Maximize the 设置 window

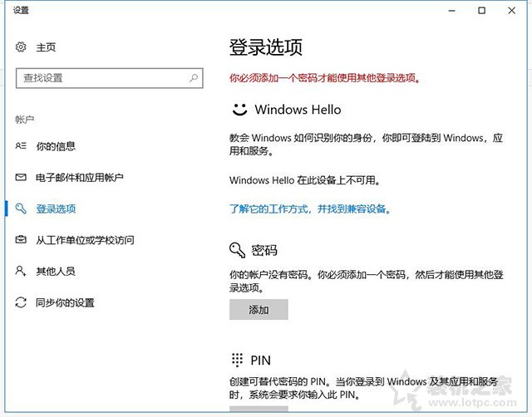[481, 11]
